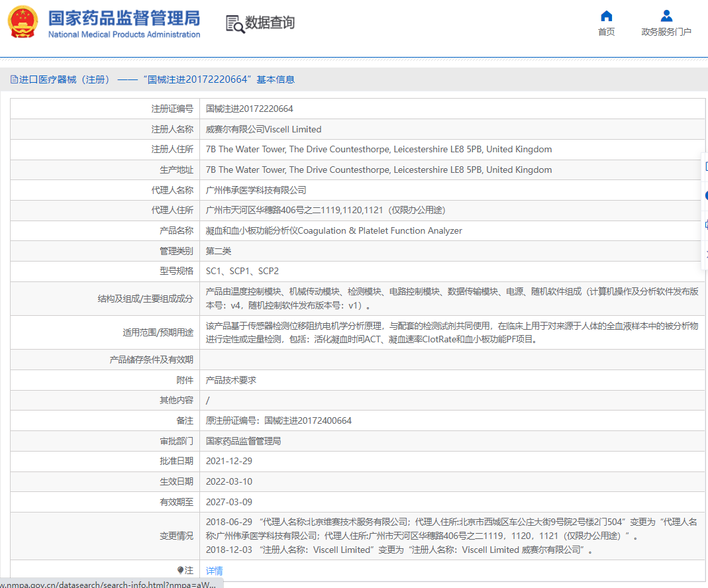
Task: Click 代理人住所 address 广州市天河区华穗路406号 value
Action: pyautogui.click(x=326, y=211)
